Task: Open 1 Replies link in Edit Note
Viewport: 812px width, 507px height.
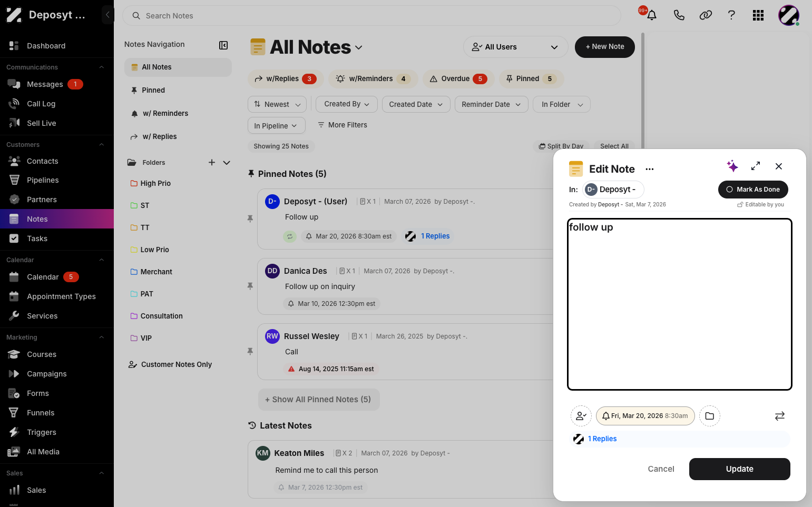Action: click(602, 439)
